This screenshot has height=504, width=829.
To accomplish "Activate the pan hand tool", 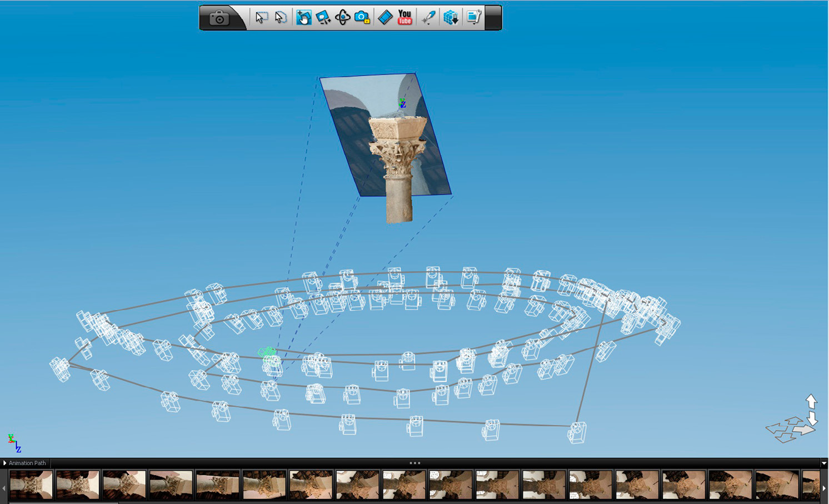I will coord(303,17).
